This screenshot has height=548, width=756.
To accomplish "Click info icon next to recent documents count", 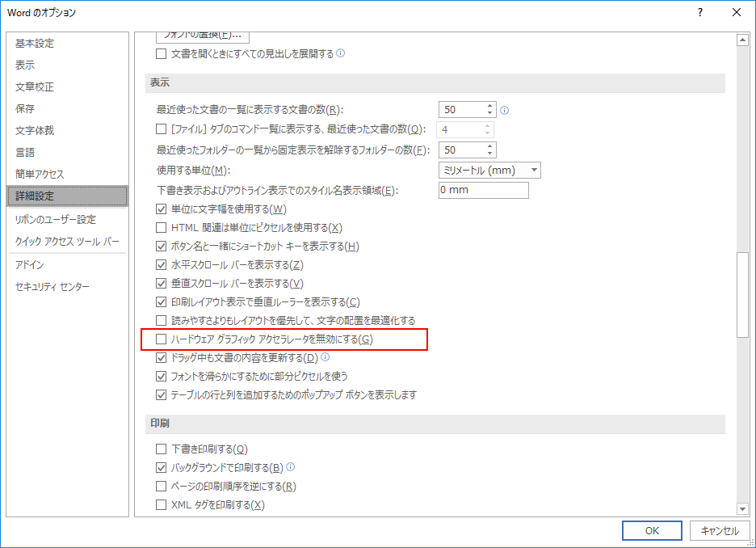I will tap(504, 110).
